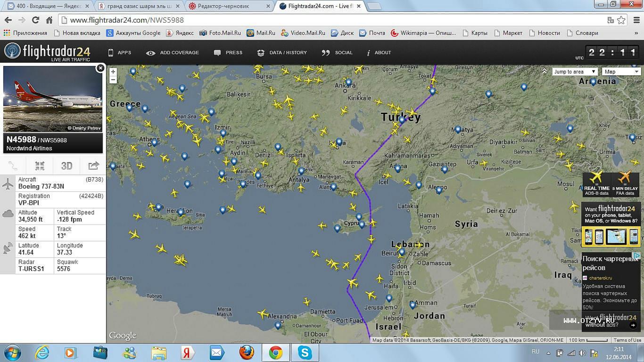Screen dimensions: 644x362
Task: Open the Словари bookmarks folder
Action: (582, 33)
